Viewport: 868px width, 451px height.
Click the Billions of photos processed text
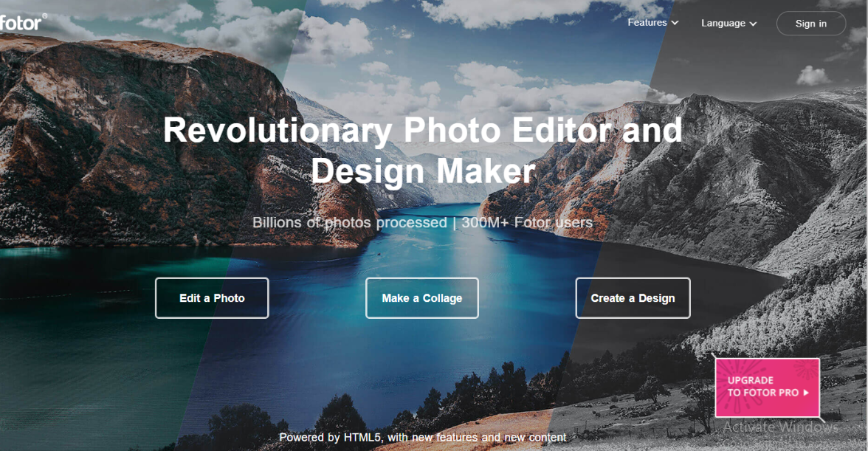pos(349,222)
